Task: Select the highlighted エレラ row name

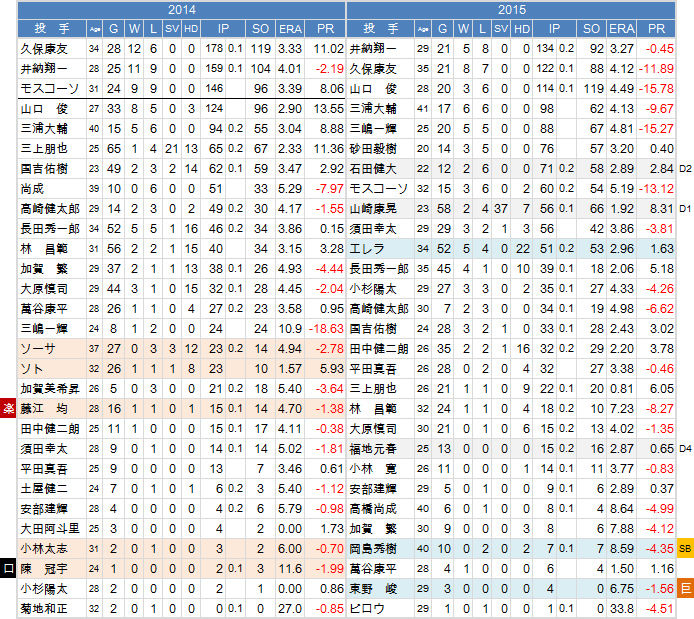Action: click(x=366, y=249)
